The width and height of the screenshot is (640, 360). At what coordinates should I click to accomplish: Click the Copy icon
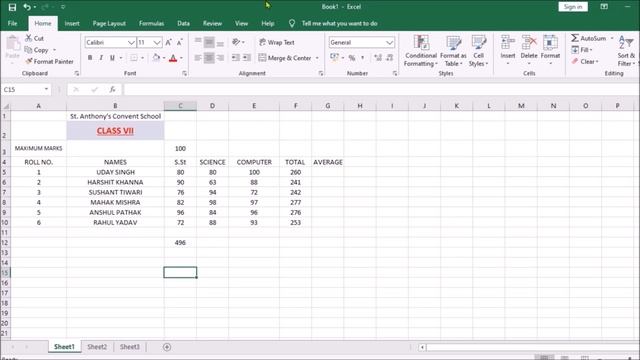29,50
